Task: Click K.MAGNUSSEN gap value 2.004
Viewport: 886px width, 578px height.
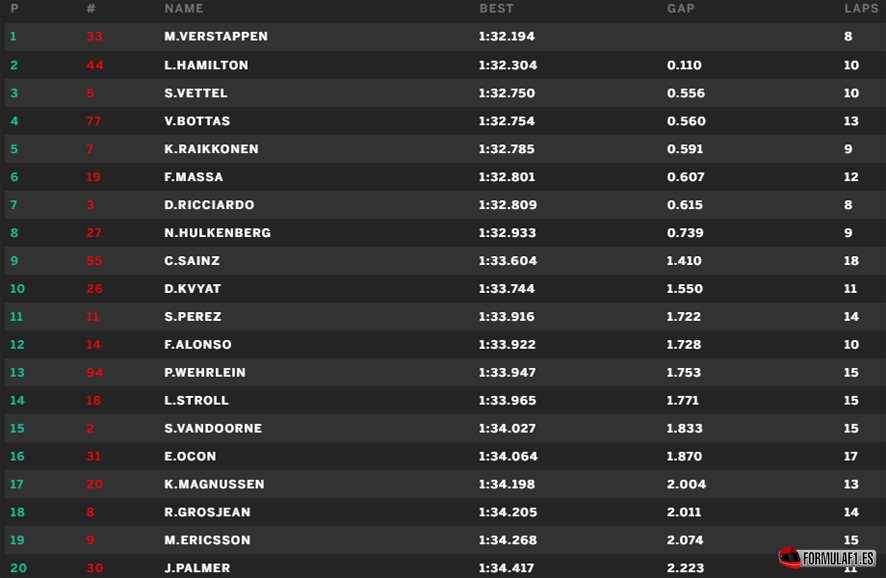Action: click(x=686, y=484)
